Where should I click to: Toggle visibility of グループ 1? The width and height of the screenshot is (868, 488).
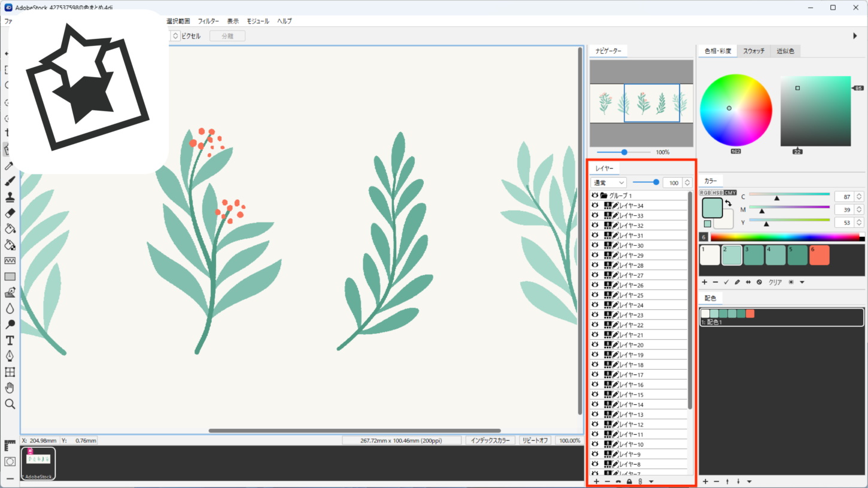(x=595, y=196)
